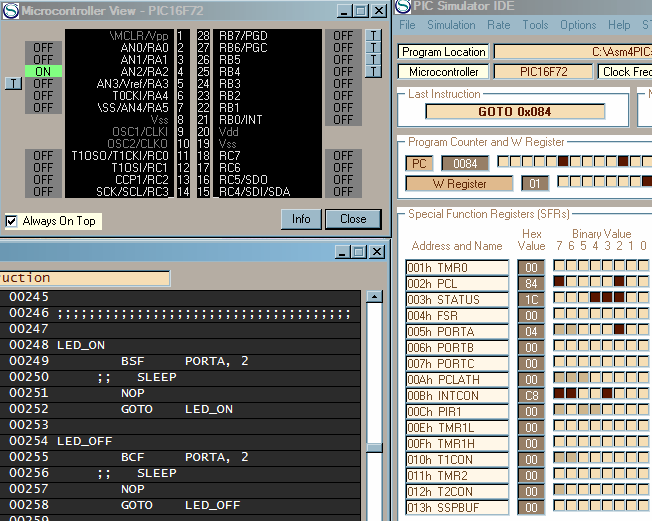Click the PIC Simulator IDE title bar icon
This screenshot has height=521, width=652.
(403, 6)
